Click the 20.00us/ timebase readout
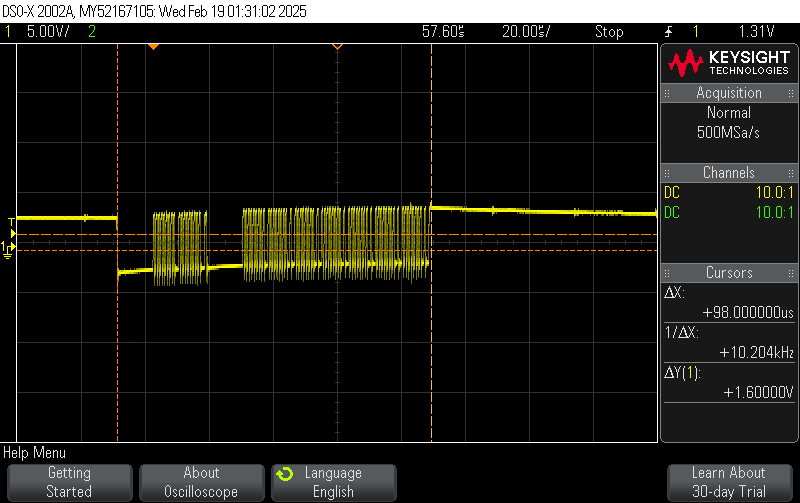Screen dimensions: 800x503 (523, 32)
